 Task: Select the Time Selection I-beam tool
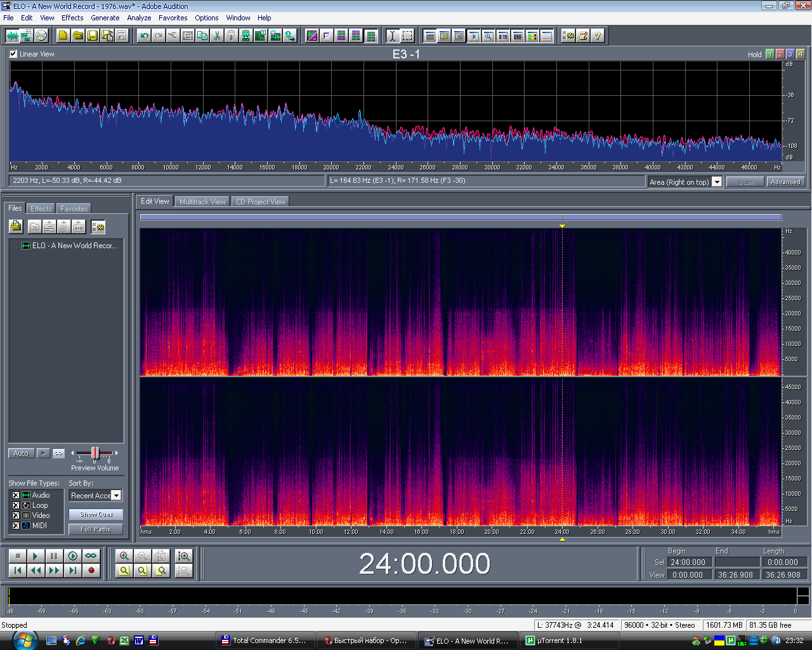393,36
